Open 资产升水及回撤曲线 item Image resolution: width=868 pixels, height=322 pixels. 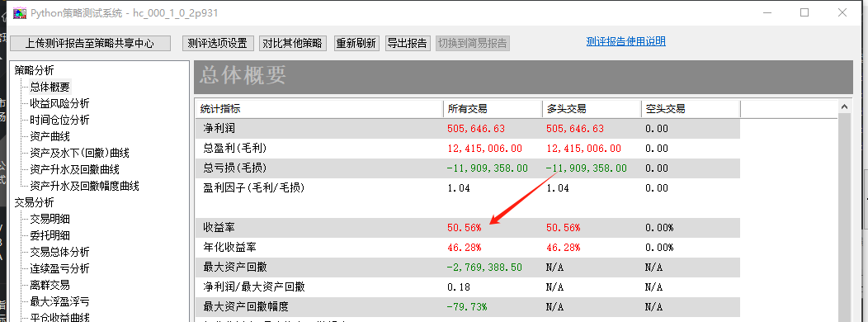click(74, 169)
